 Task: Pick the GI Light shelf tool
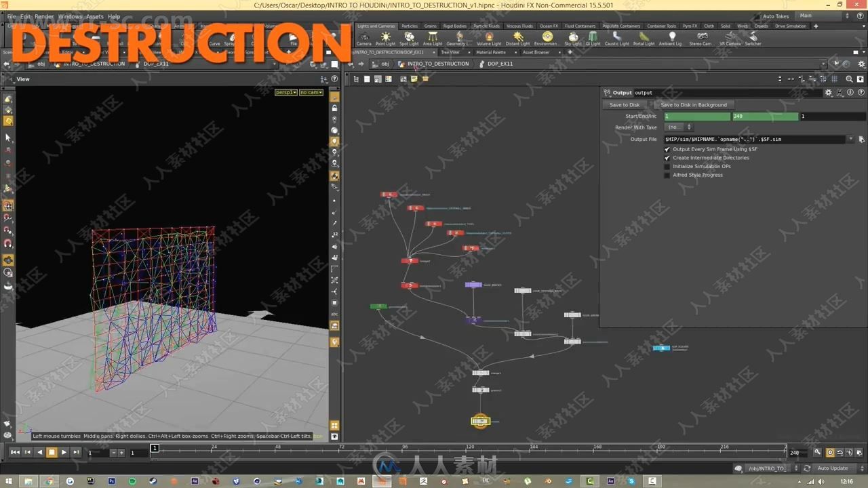[593, 39]
